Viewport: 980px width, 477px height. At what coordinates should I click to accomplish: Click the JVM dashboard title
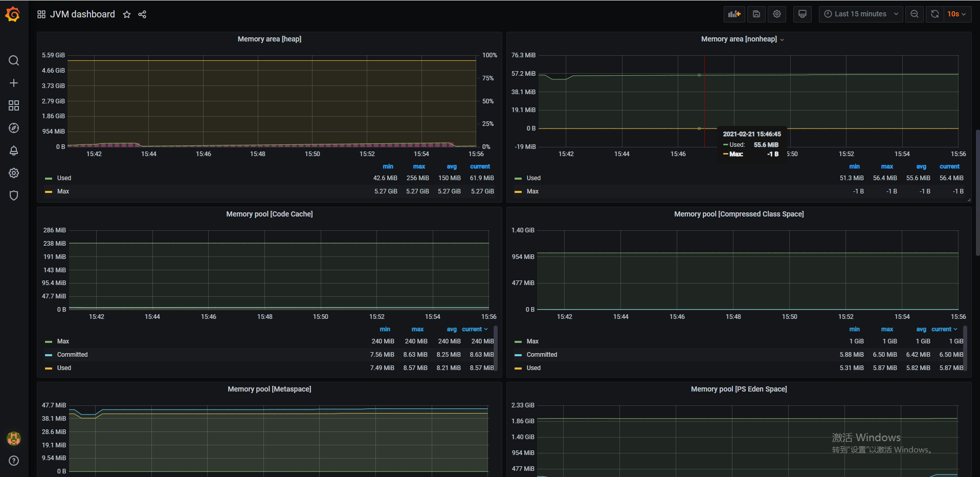[x=82, y=14]
